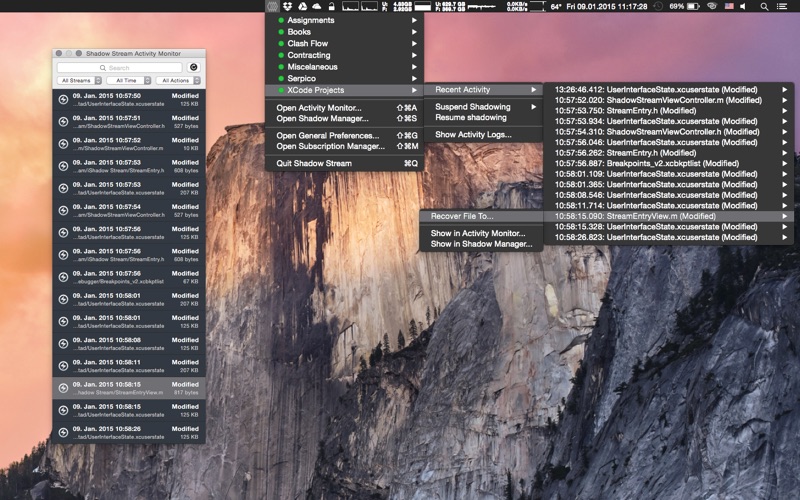Viewport: 800px width, 500px height.
Task: Click row icon for 10:58:26 entry
Action: [x=63, y=432]
